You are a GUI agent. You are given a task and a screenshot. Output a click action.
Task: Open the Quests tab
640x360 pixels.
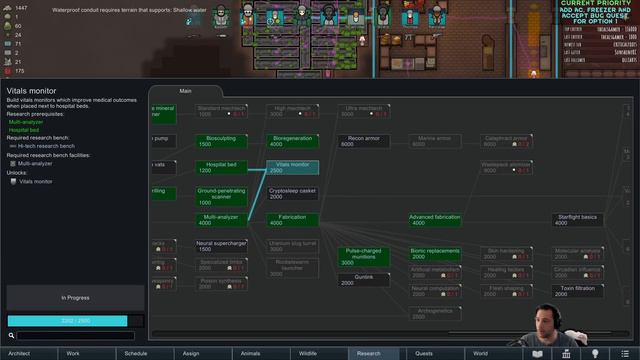pyautogui.click(x=436, y=353)
